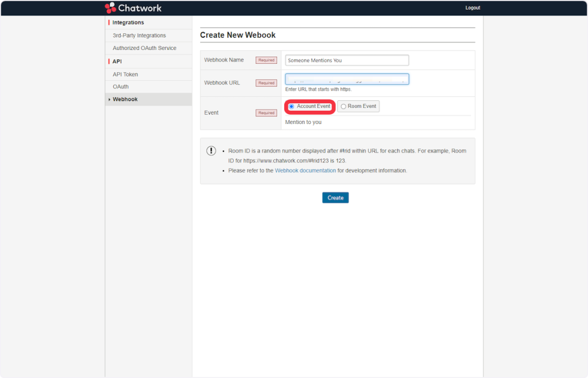Screen dimensions: 588x378
Task: Log out using the Logout link
Action: tap(473, 8)
